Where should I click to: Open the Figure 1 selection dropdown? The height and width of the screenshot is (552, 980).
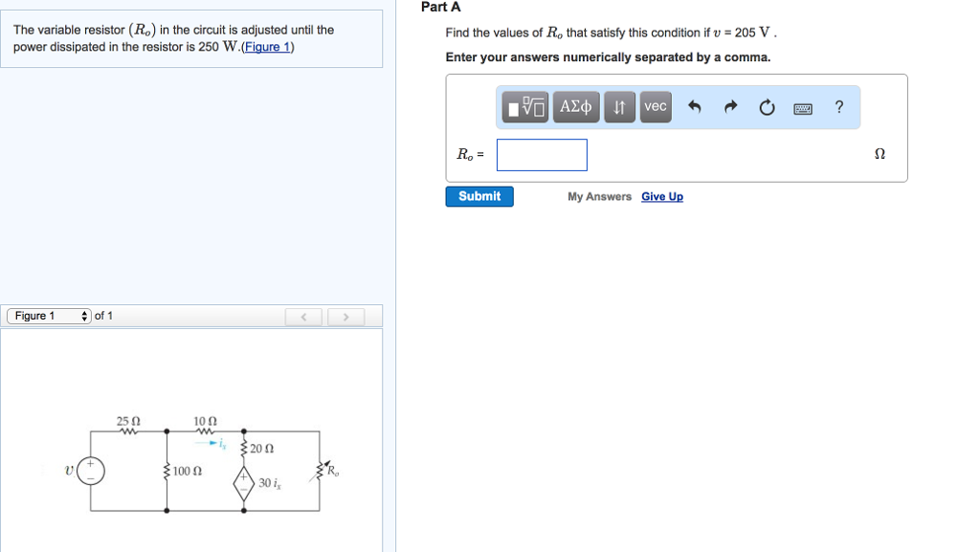click(43, 316)
